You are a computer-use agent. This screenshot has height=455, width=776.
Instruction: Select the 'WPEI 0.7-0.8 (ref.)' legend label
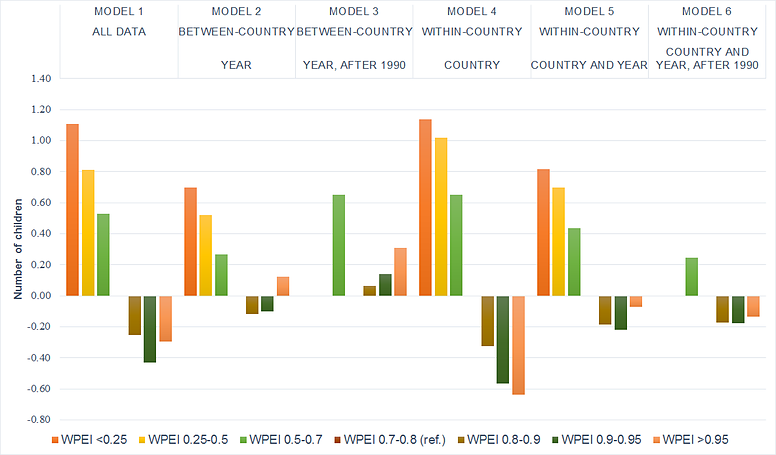[395, 440]
